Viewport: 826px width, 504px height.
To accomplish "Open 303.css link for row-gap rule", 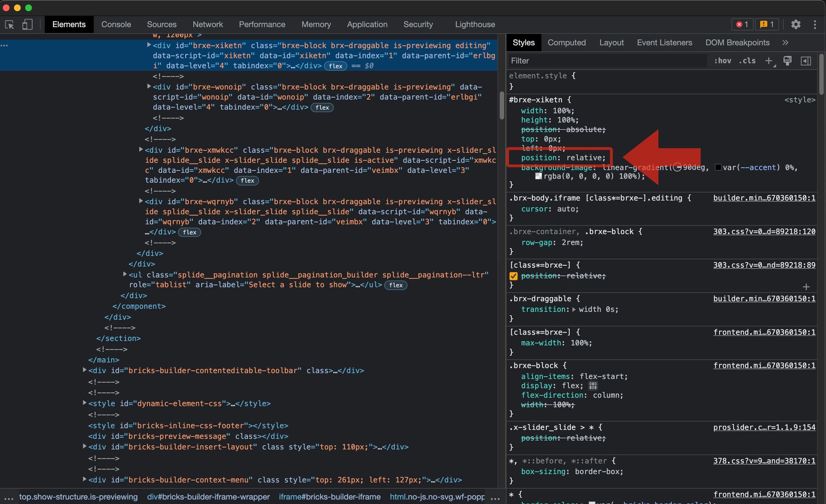I will point(764,231).
